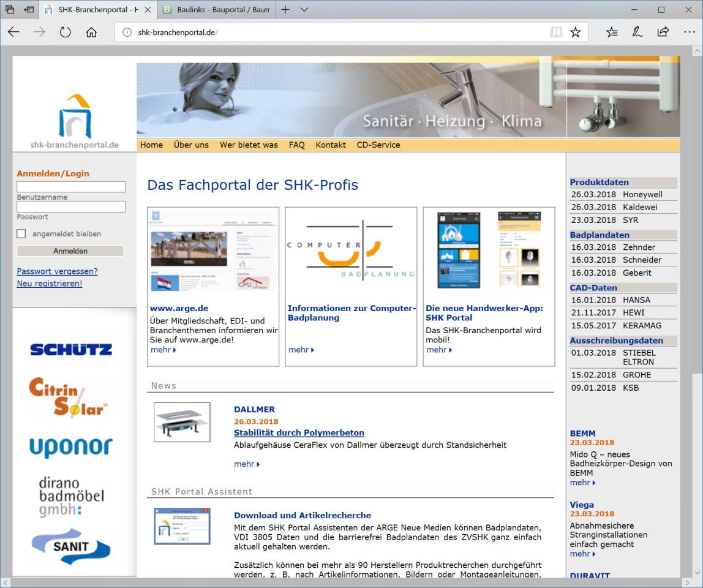The width and height of the screenshot is (703, 588).
Task: Open the Dallmer product thumbnail
Action: pos(182,422)
